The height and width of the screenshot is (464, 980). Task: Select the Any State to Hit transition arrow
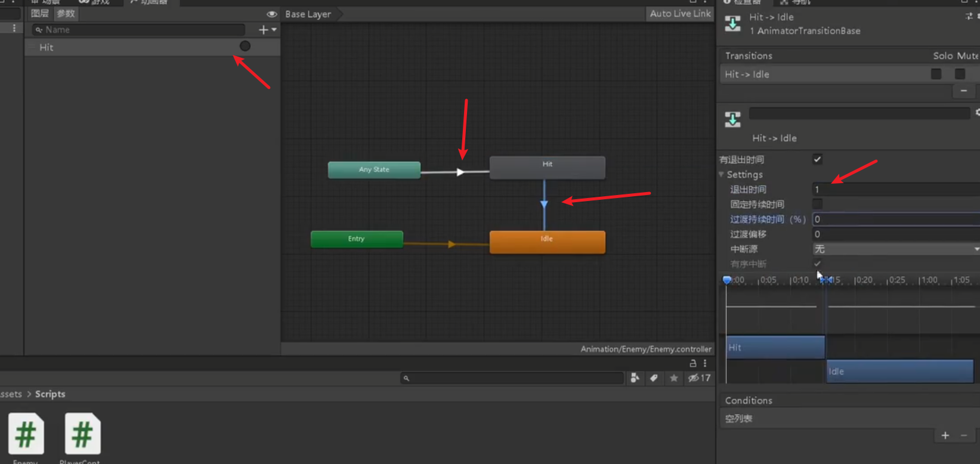460,172
